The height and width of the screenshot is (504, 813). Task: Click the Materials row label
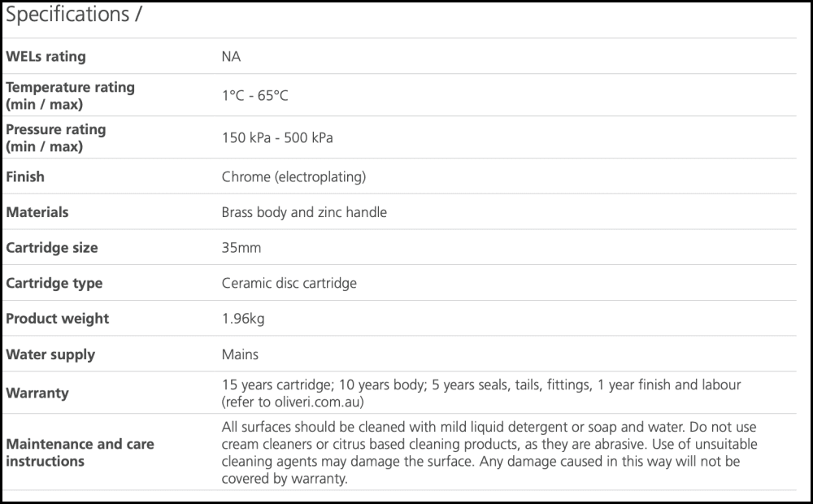[x=37, y=212]
